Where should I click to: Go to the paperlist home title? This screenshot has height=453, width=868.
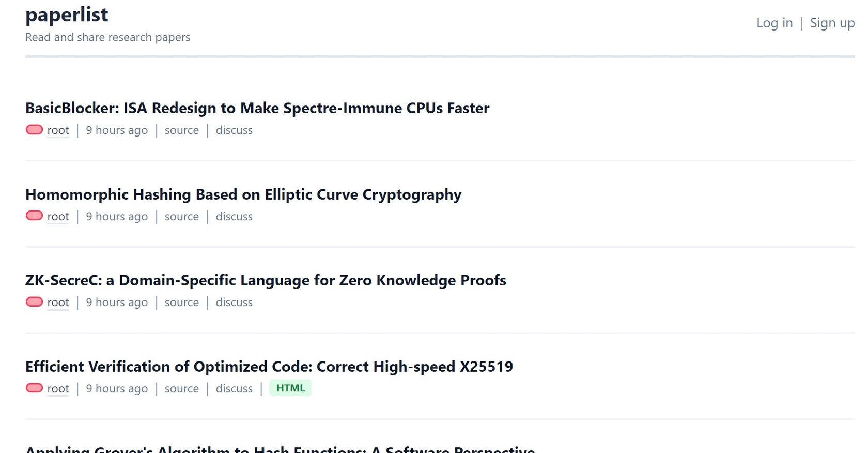click(x=67, y=14)
